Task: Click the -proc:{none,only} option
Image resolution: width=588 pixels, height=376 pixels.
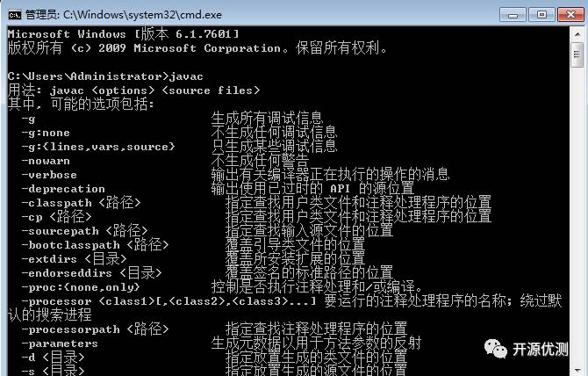Action: [x=81, y=287]
